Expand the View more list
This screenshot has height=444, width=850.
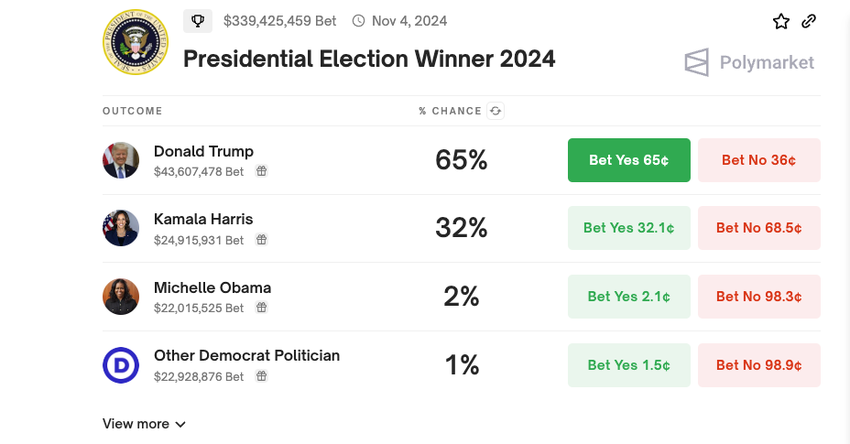pos(144,424)
